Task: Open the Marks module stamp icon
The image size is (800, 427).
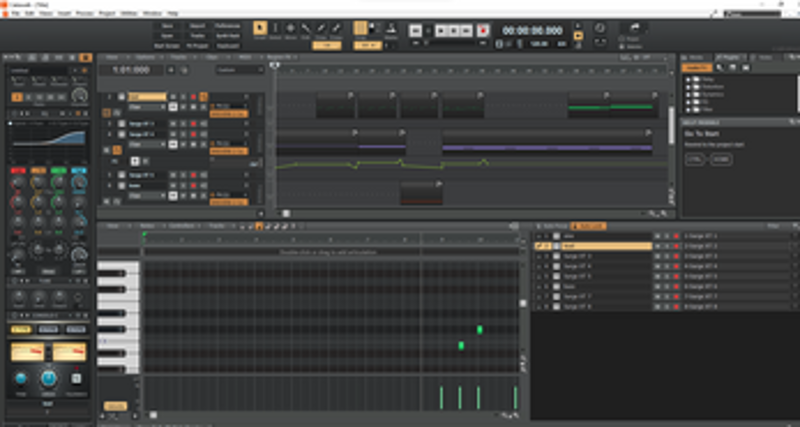Action: pos(391,28)
